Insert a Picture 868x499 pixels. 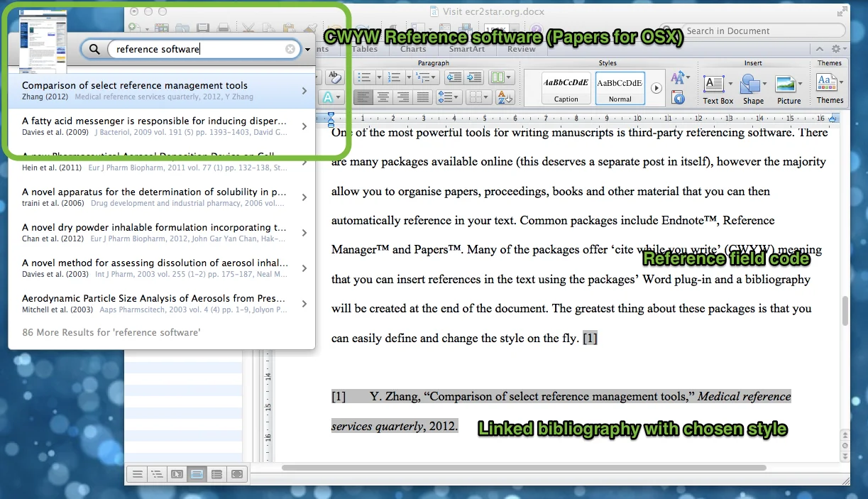[789, 88]
